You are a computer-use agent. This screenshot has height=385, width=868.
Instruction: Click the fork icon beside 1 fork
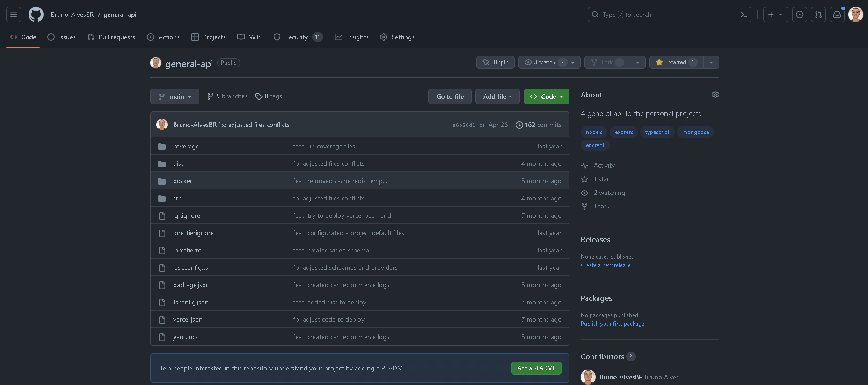coord(584,207)
